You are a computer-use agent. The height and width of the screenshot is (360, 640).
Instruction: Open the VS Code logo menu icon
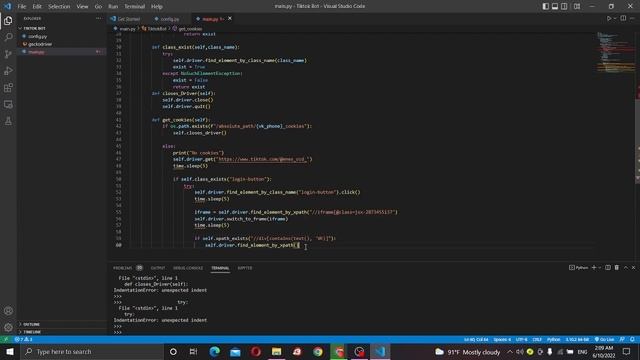7,6
